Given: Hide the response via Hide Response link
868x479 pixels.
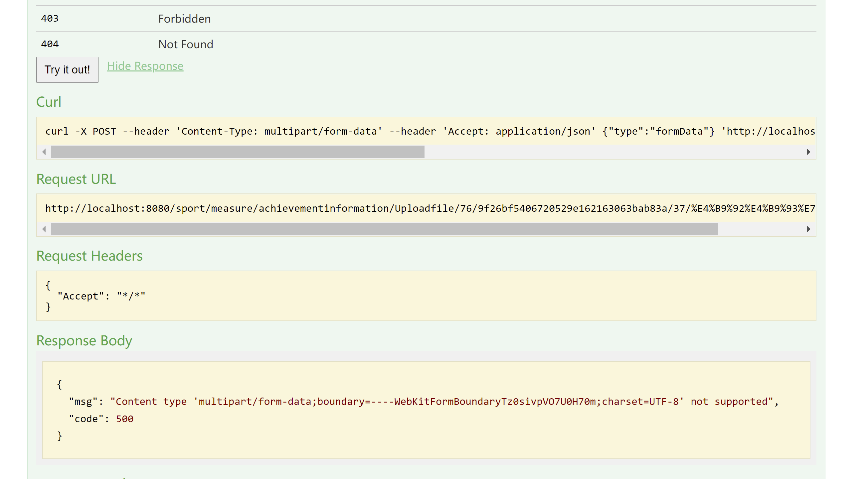Looking at the screenshot, I should (x=145, y=66).
